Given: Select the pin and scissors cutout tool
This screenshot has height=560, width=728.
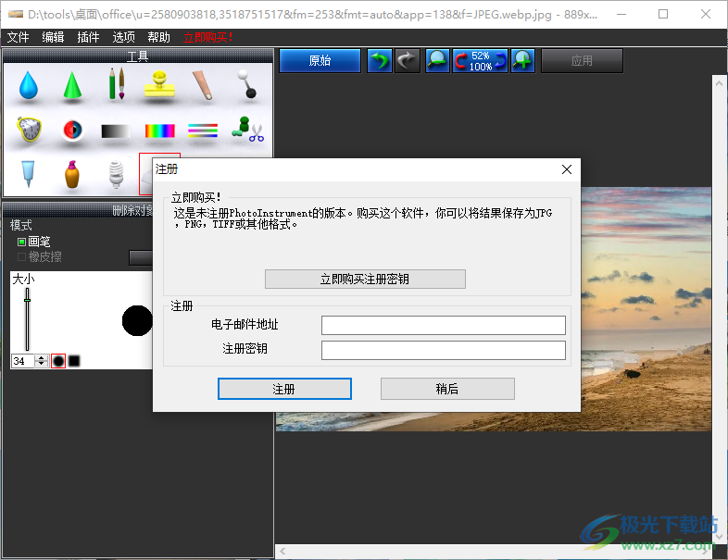Looking at the screenshot, I should tap(248, 129).
